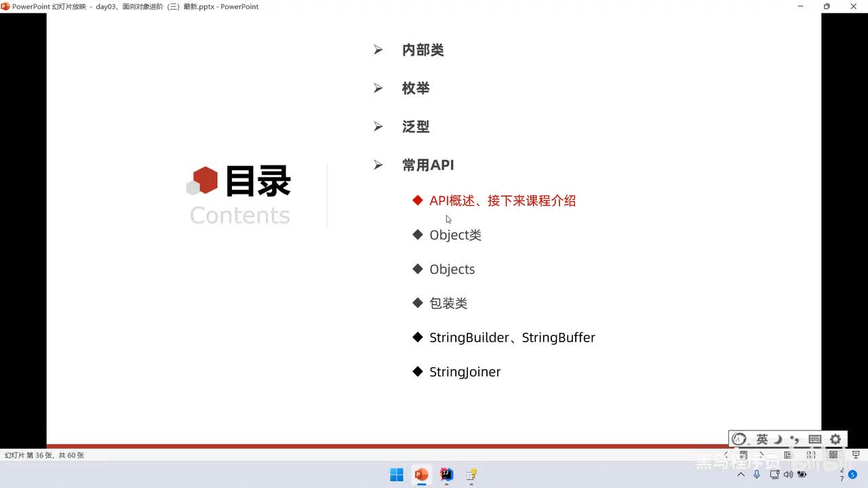Click the 泛型 heading
The image size is (868, 488).
point(416,127)
